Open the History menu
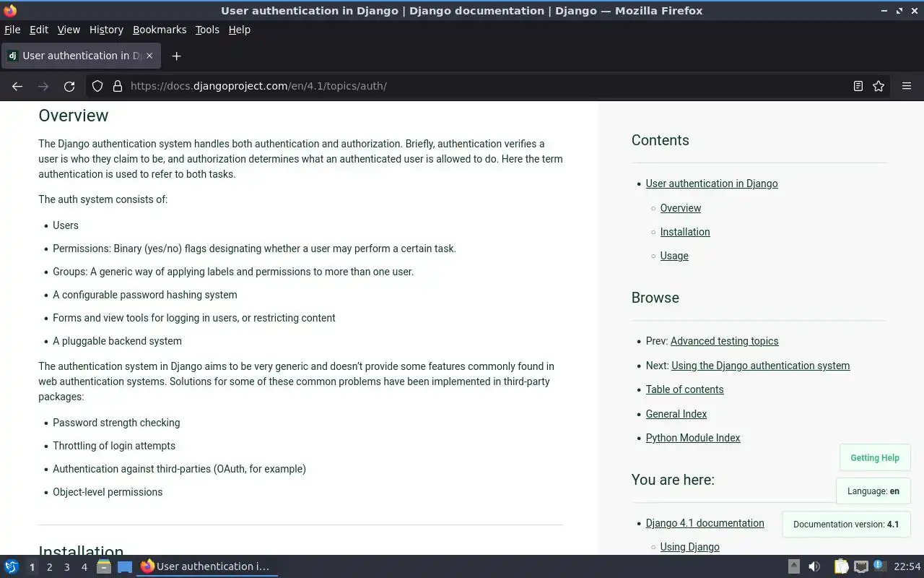 106,30
